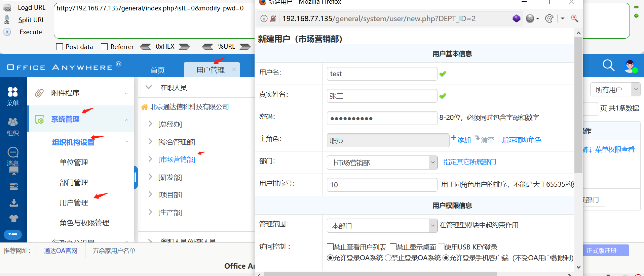The width and height of the screenshot is (644, 276).
Task: Click 指定其它所属部门 link
Action: click(x=470, y=162)
